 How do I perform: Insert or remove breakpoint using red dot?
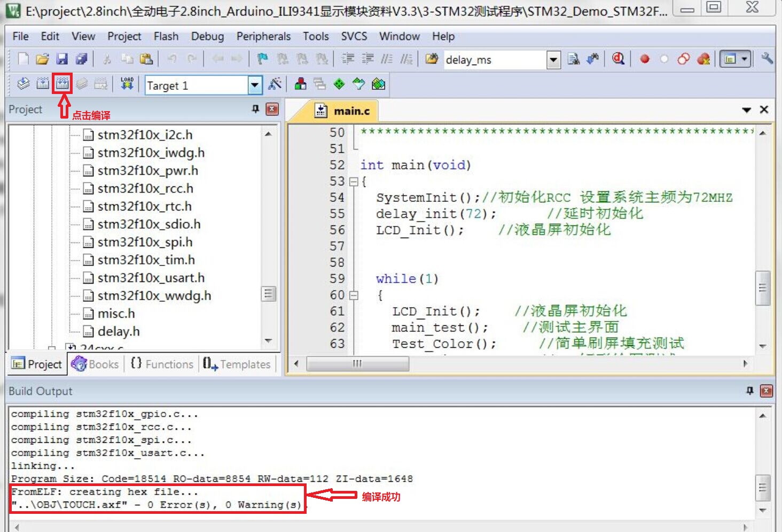[x=645, y=59]
